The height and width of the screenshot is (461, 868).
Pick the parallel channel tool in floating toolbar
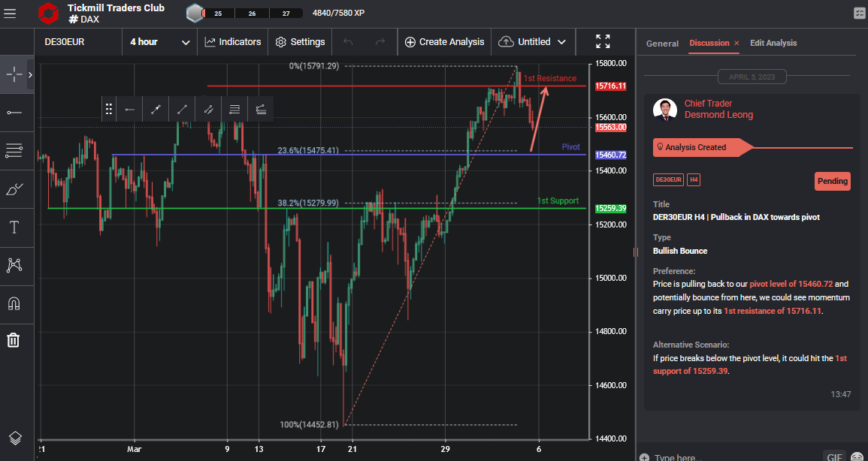click(208, 110)
